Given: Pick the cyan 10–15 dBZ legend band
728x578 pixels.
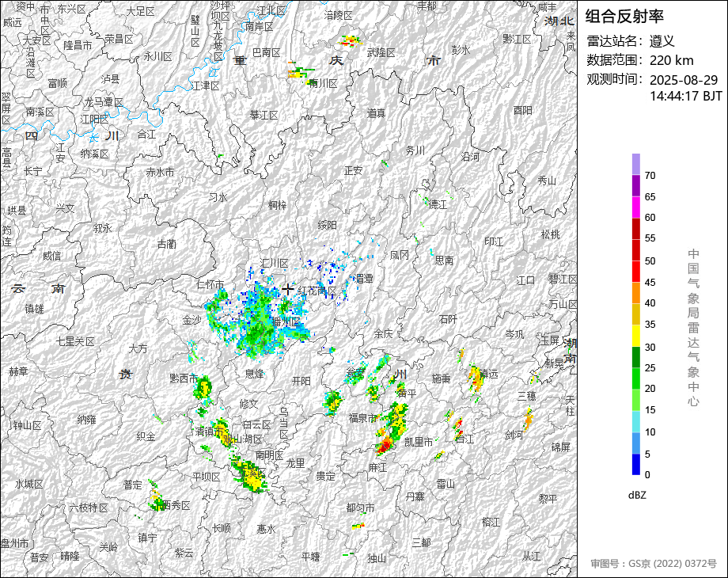Looking at the screenshot, I should tap(636, 422).
